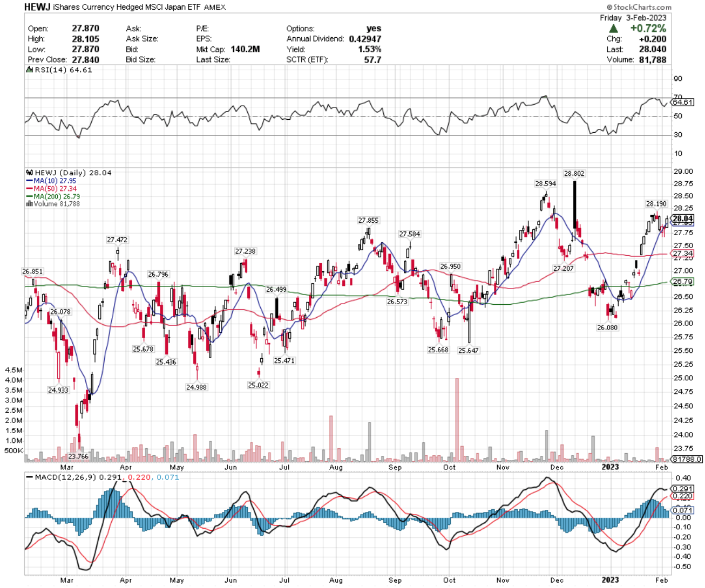Viewport: 705px width, 588px height.
Task: Click the tallest pink volume bar near Oct
Action: [457, 420]
